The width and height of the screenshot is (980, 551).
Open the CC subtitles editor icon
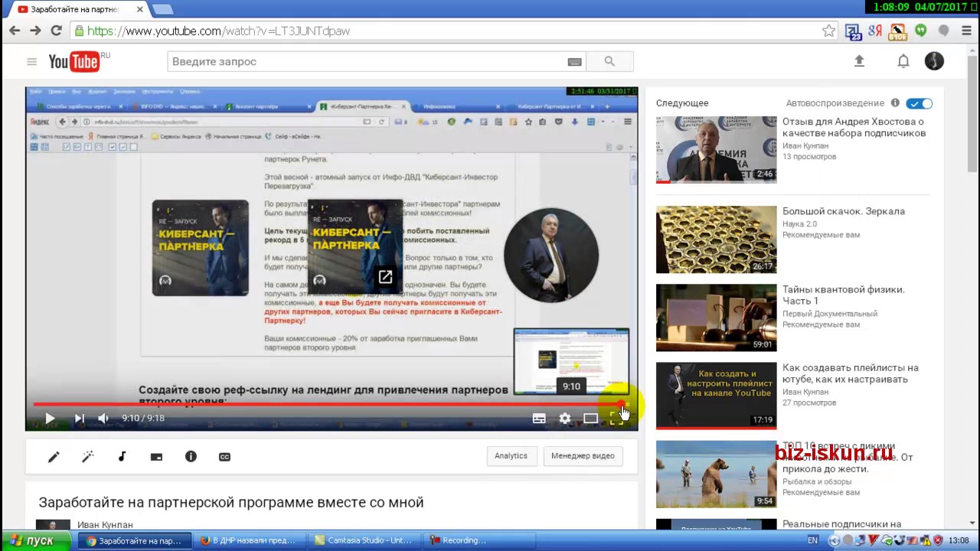(x=224, y=457)
